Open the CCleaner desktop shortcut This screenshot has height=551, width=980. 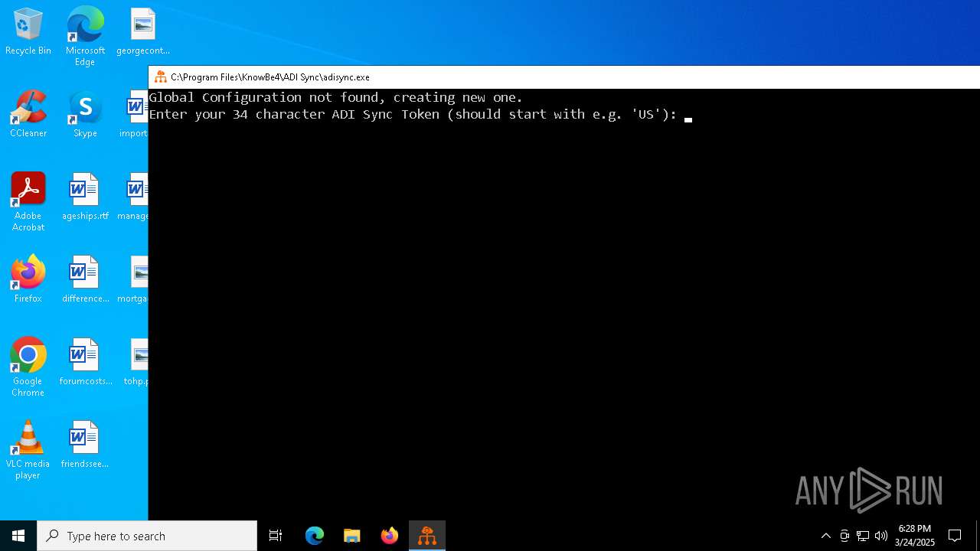point(28,115)
